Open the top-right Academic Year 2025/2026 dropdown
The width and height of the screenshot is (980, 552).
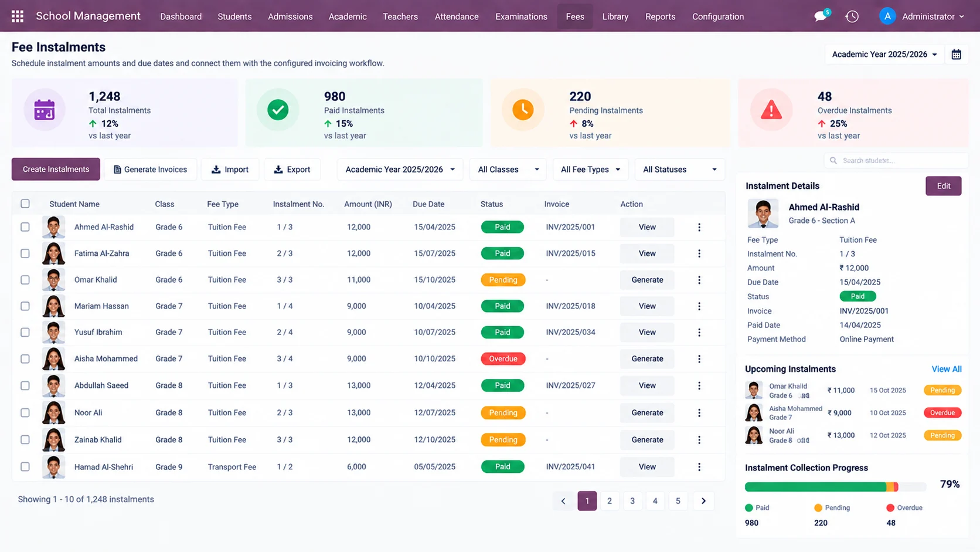point(884,55)
